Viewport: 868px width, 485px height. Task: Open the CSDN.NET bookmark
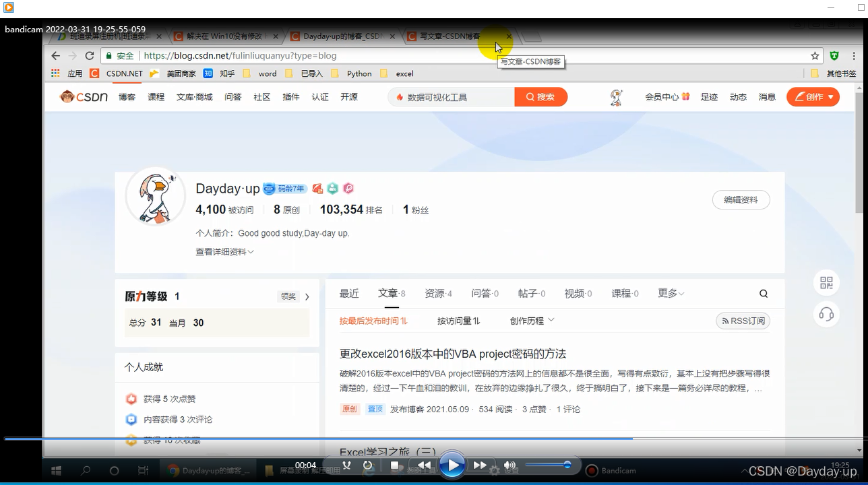(x=117, y=73)
